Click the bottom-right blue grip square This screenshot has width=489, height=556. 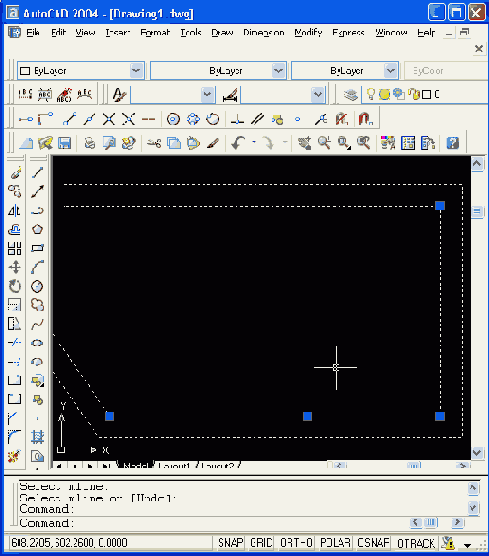pyautogui.click(x=440, y=416)
